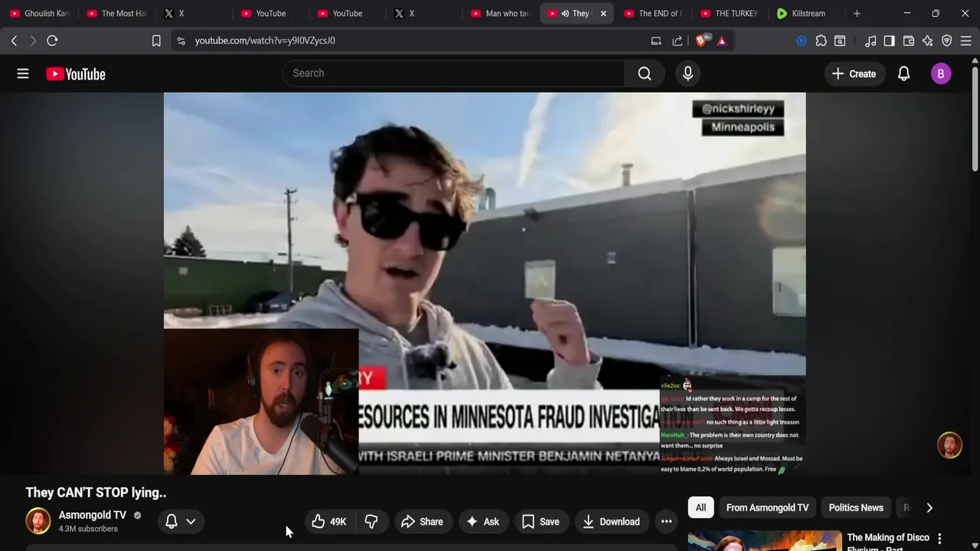Viewport: 980px width, 551px height.
Task: Open options for Disco Elysium recommended video
Action: (939, 539)
